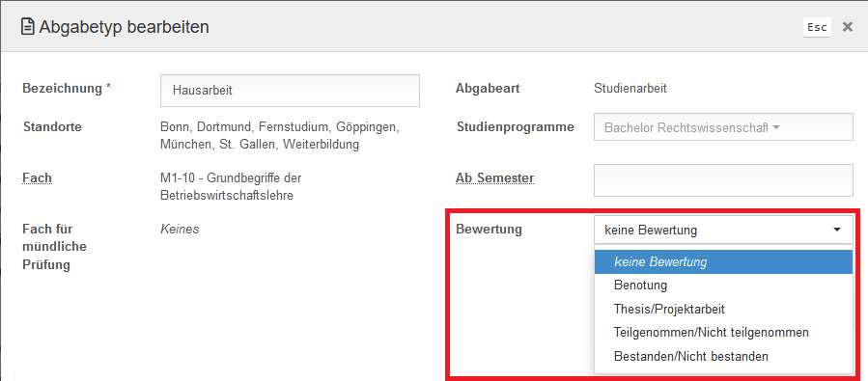Click the 'Standorte' label
This screenshot has height=381, width=868.
52,127
